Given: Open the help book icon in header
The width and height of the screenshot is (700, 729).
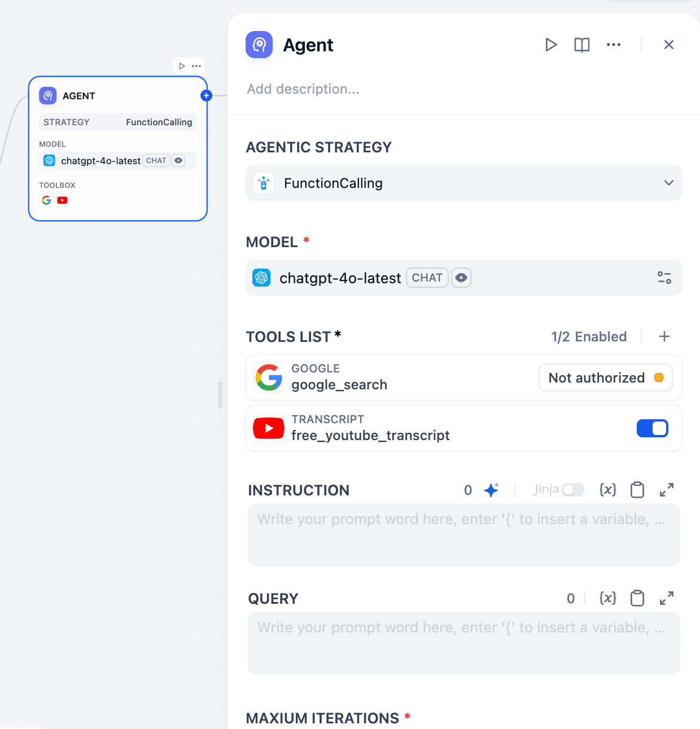Looking at the screenshot, I should click(x=582, y=45).
